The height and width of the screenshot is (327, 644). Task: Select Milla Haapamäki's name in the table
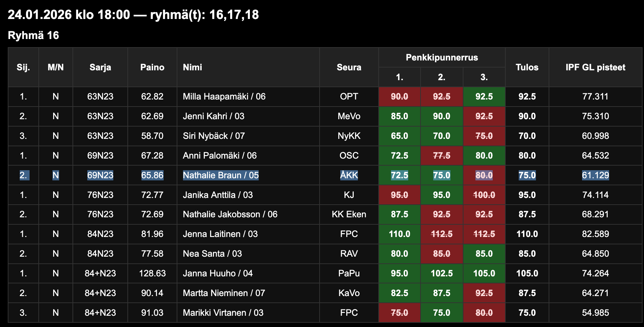click(224, 97)
